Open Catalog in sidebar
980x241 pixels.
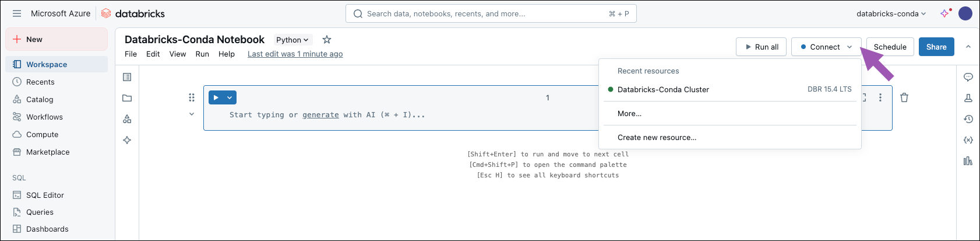57,99
